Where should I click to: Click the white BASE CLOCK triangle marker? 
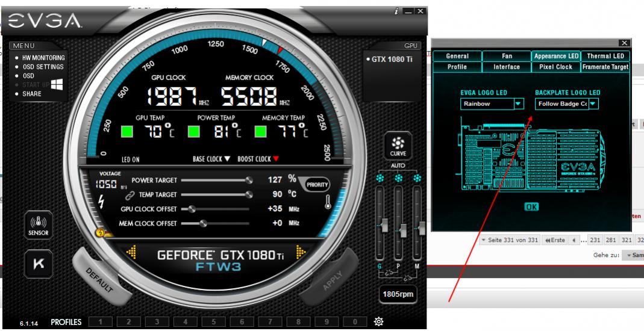pyautogui.click(x=227, y=159)
